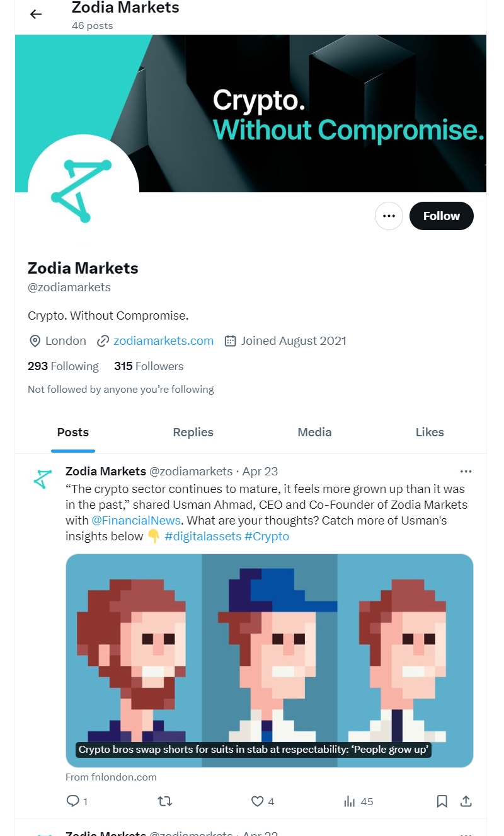
Task: Open the more options menu on the profile
Action: pos(389,216)
